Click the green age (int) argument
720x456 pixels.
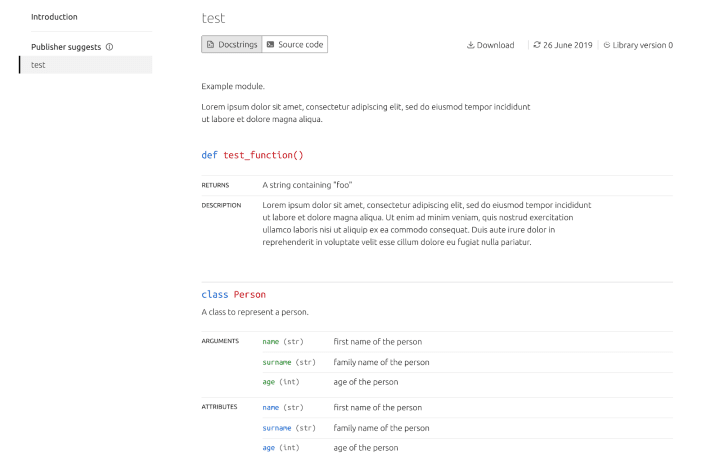pyautogui.click(x=280, y=382)
